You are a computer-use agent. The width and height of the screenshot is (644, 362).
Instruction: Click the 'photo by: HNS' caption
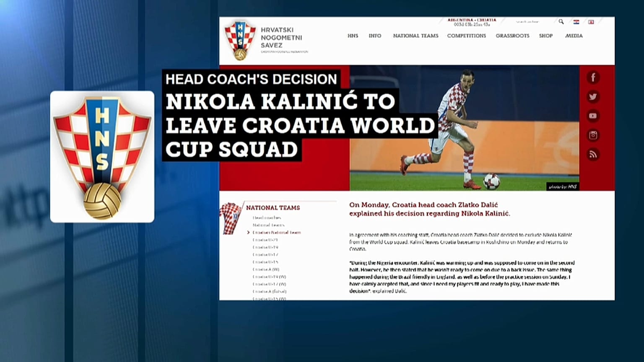pyautogui.click(x=563, y=186)
